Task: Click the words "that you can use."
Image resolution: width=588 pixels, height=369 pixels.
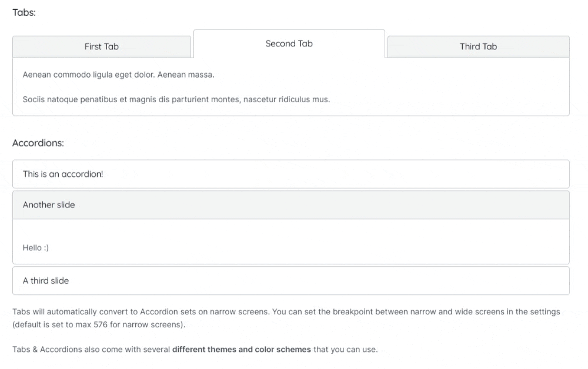Action: (x=345, y=350)
